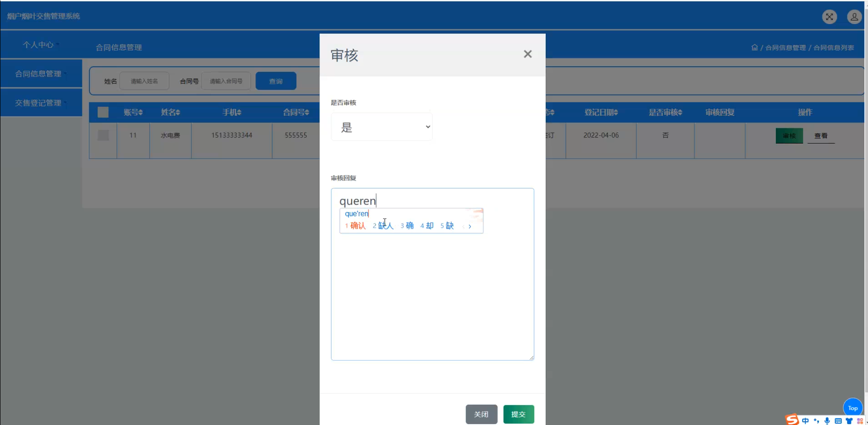The image size is (868, 425).
Task: Go to next IME candidate page arrow
Action: coord(470,226)
